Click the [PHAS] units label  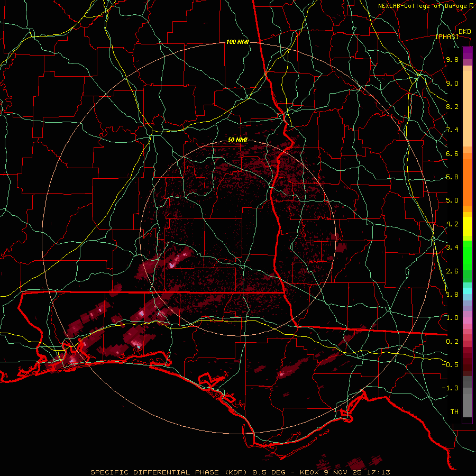447,37
